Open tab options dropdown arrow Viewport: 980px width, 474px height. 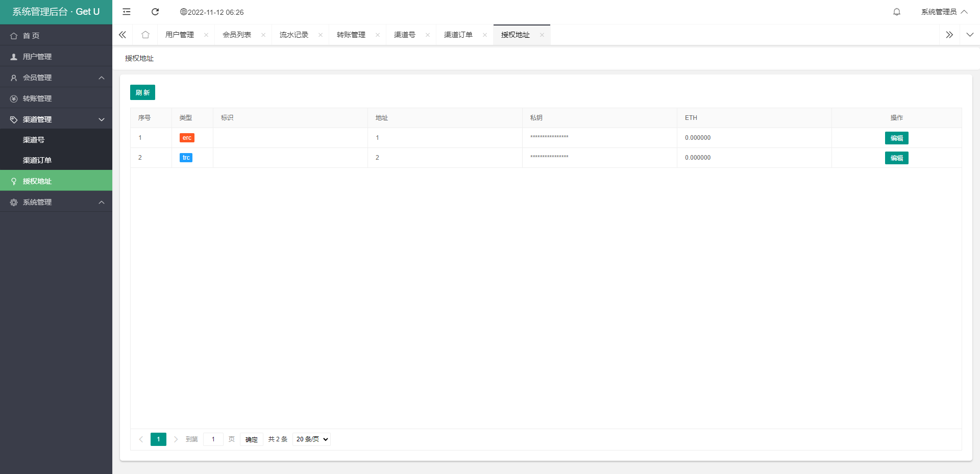pos(970,35)
